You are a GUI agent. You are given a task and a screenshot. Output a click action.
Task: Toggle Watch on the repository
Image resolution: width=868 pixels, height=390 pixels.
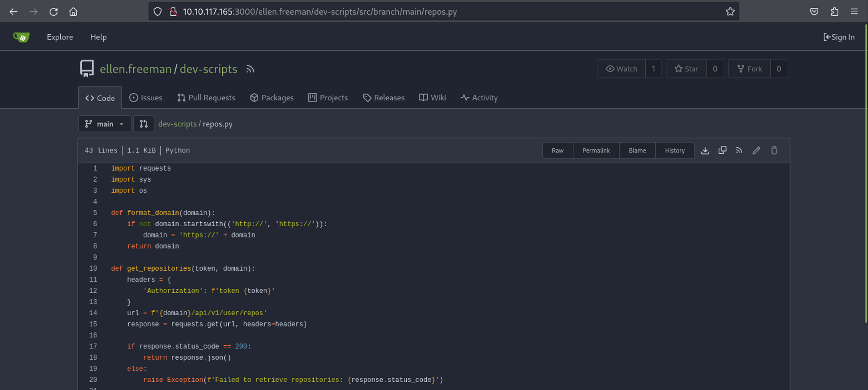tap(621, 69)
